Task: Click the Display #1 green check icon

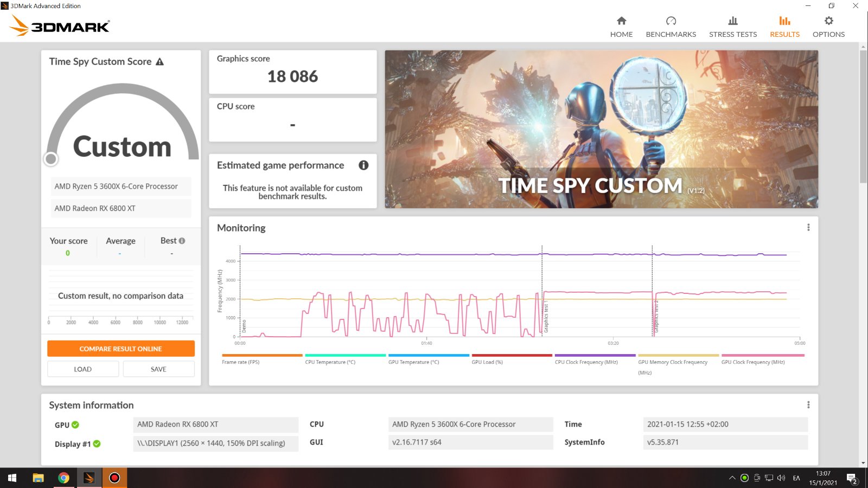Action: pyautogui.click(x=97, y=444)
